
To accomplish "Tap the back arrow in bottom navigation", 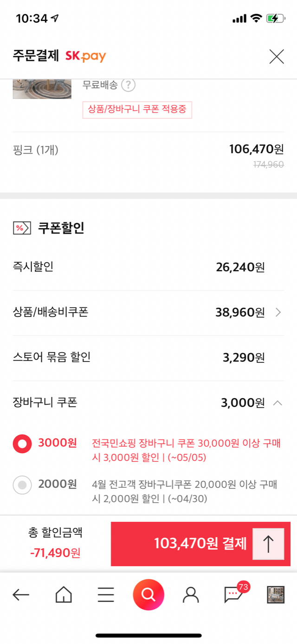I will point(21,595).
